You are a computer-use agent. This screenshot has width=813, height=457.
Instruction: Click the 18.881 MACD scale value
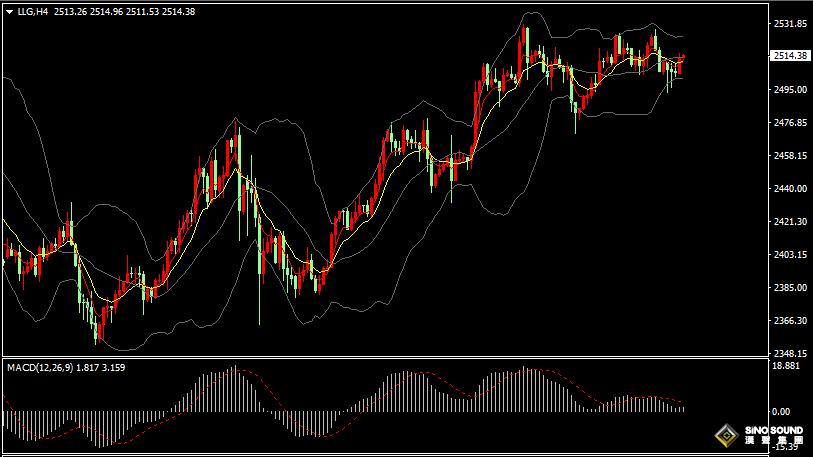(786, 367)
